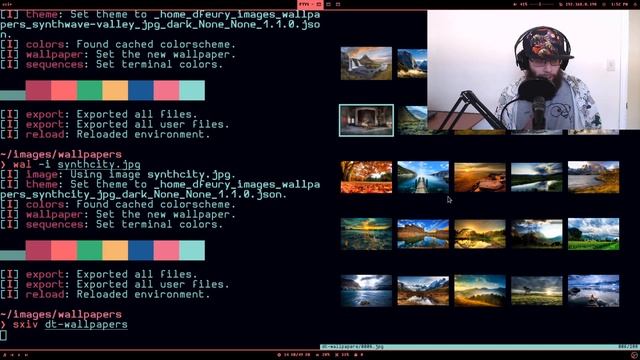Screen dimensions: 640x360
Task: Click the circular tray icon in bottom bar
Action: [634, 355]
